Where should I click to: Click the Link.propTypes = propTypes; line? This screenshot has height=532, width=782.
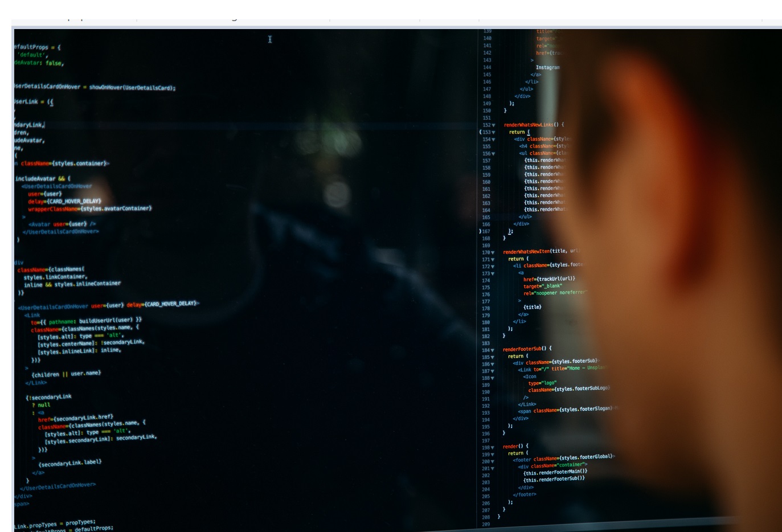(x=55, y=524)
